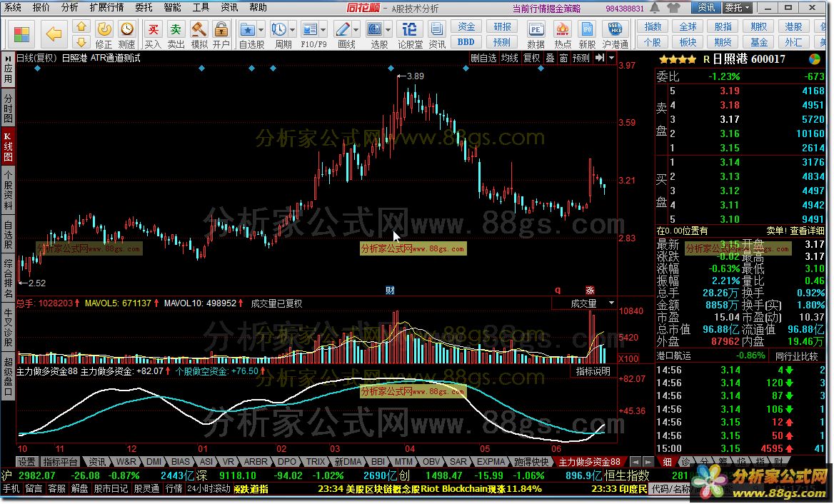Viewport: 834px width, 504px height.
Task: Click the small up arrow icon
Action: [x=80, y=26]
